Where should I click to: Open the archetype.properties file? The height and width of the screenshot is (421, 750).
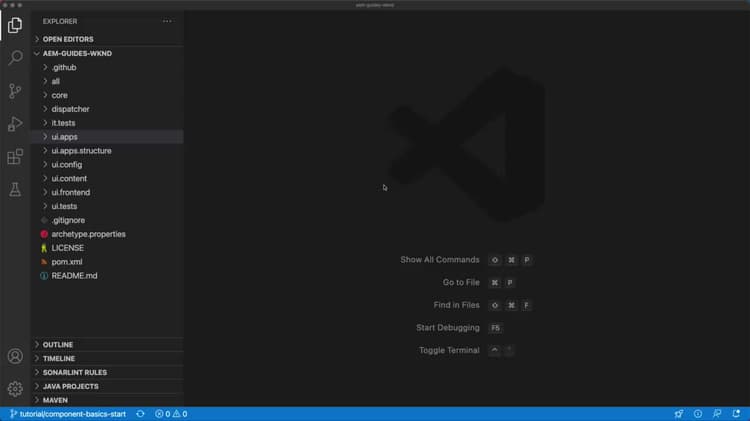click(x=107, y=234)
